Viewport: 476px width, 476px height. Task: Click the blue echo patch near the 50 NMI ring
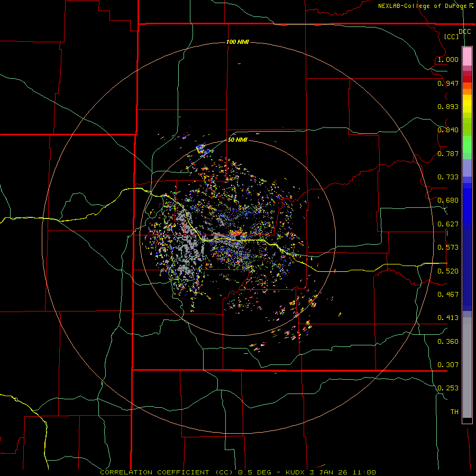point(200,149)
